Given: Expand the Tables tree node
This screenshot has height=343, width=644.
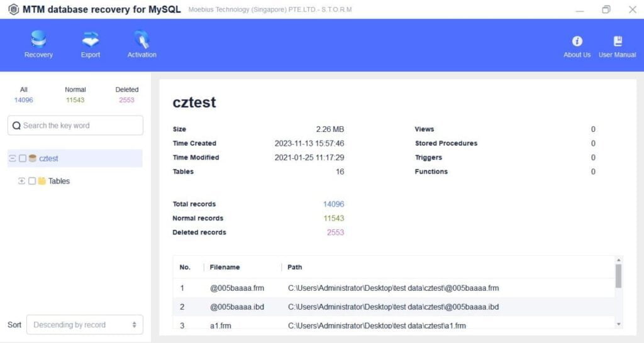Looking at the screenshot, I should pyautogui.click(x=22, y=181).
